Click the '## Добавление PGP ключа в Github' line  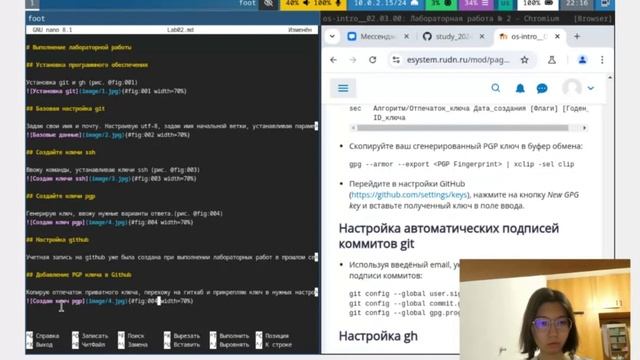[79, 275]
